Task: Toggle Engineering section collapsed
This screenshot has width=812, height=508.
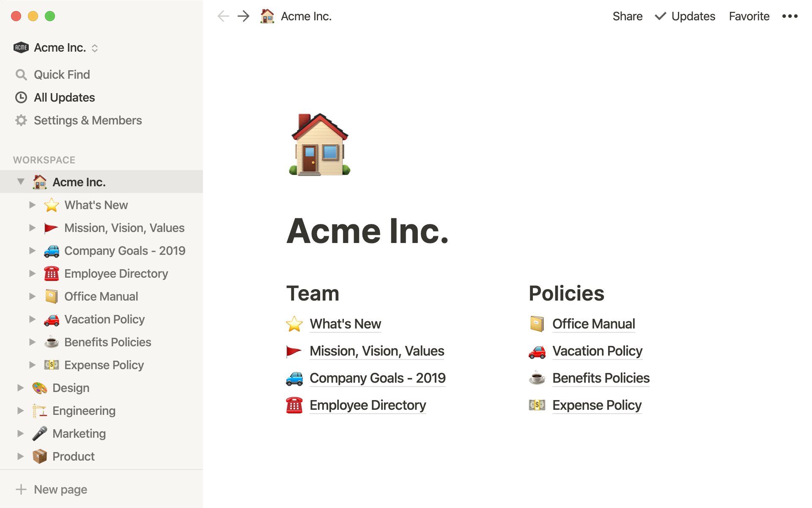Action: [21, 410]
